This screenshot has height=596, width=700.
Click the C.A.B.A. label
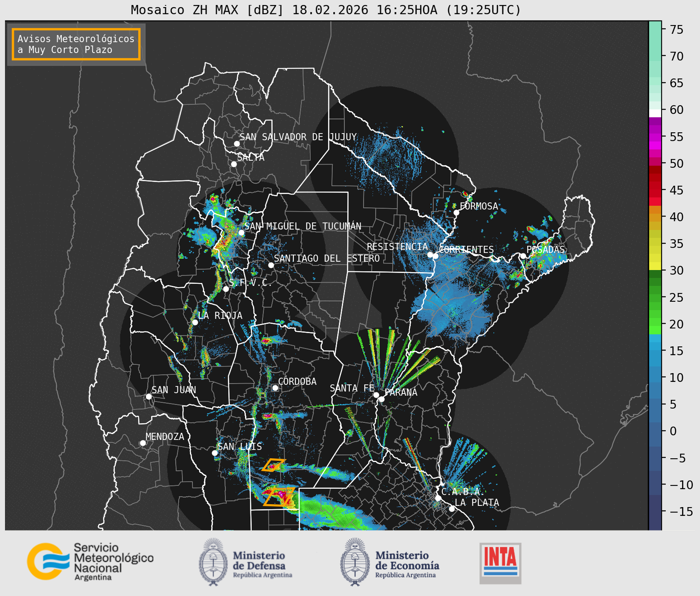pos(462,492)
